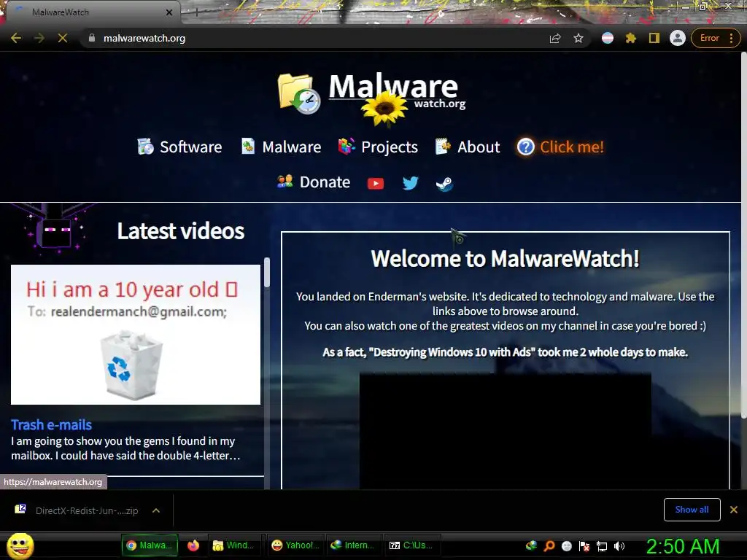Click Show all downloads button
This screenshot has width=747, height=560.
692,510
